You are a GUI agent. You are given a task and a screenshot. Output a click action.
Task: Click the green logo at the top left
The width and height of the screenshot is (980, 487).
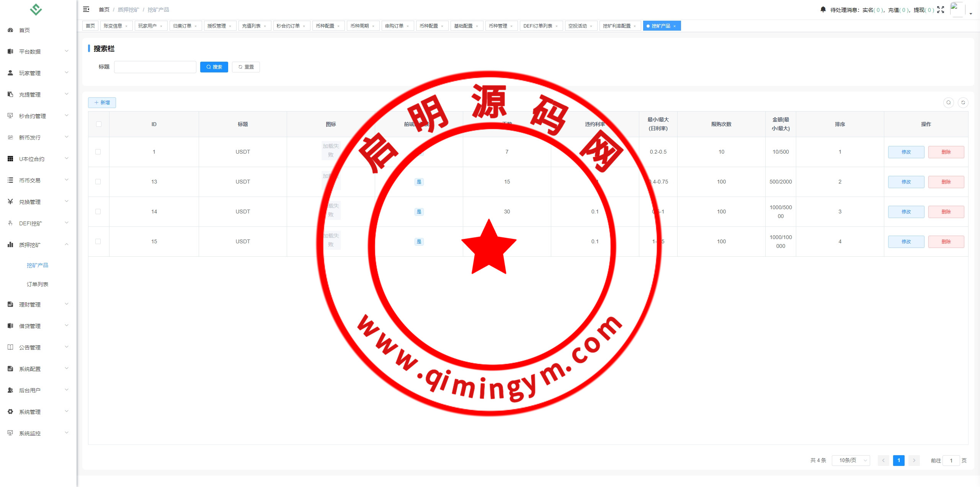[x=36, y=9]
